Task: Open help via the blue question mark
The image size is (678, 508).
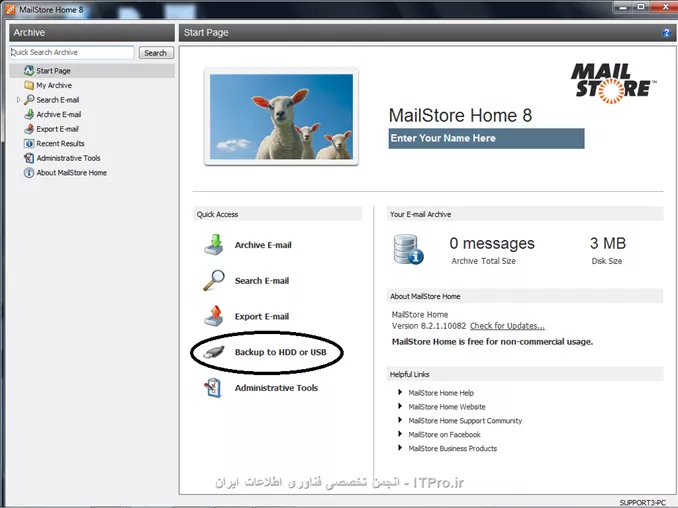Action: pyautogui.click(x=666, y=33)
